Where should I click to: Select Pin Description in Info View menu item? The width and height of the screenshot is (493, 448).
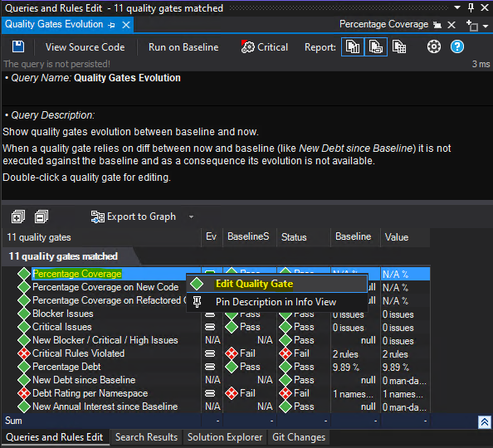coord(277,302)
